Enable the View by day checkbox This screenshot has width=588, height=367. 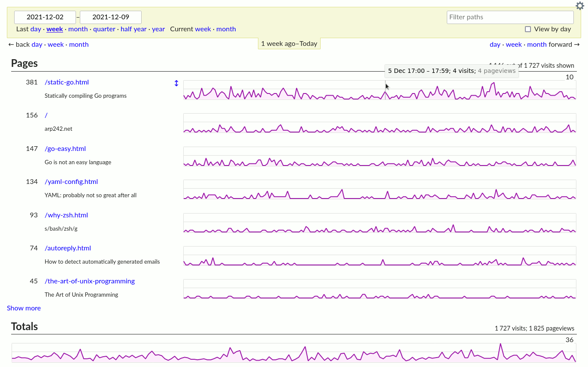[527, 29]
